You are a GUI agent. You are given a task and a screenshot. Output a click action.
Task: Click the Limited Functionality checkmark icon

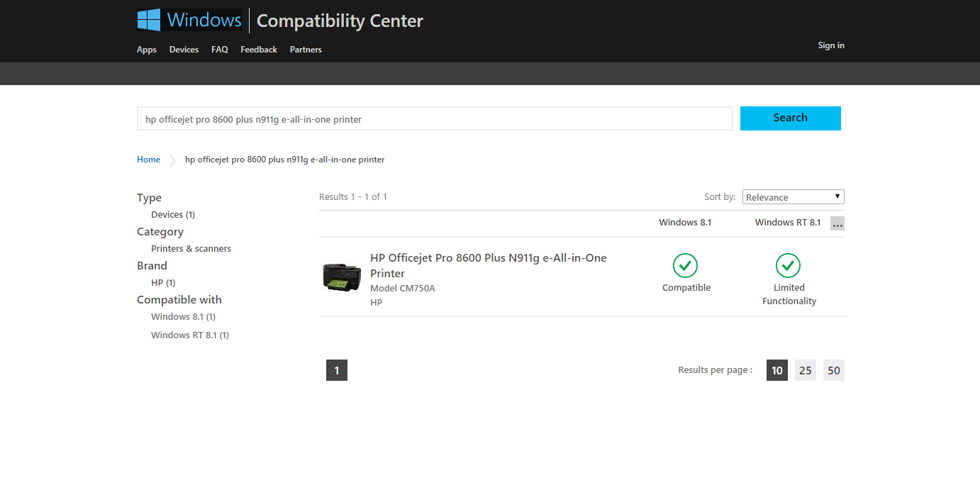788,266
